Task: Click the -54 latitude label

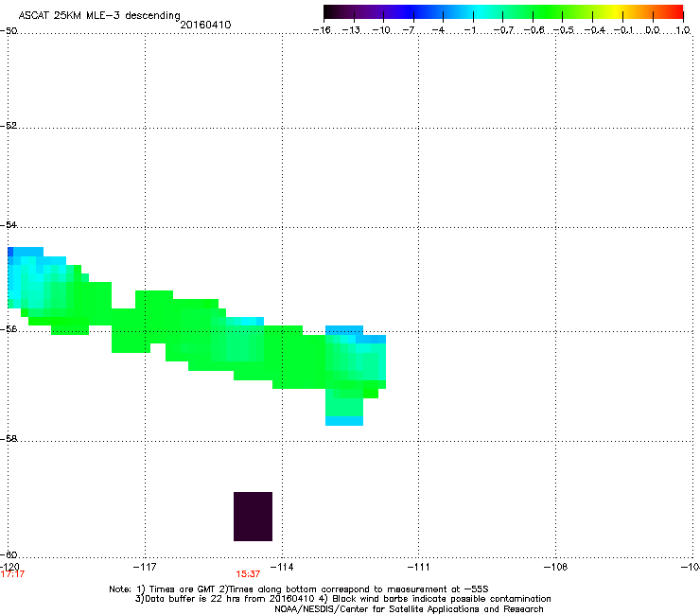Action: click(9, 225)
